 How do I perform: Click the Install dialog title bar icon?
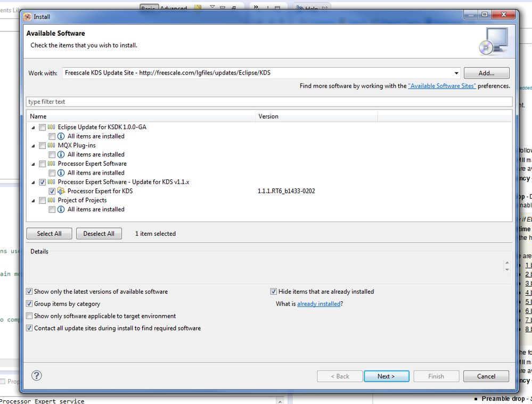(x=28, y=17)
